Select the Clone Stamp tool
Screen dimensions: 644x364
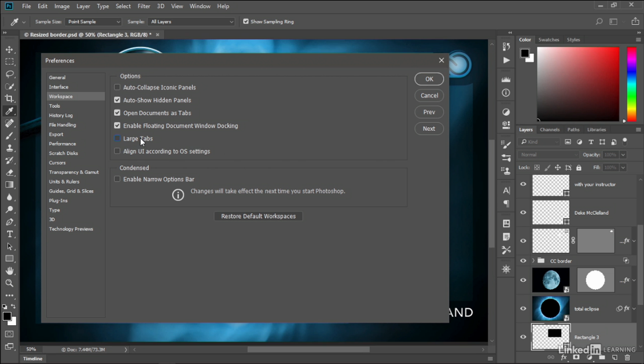[9, 148]
